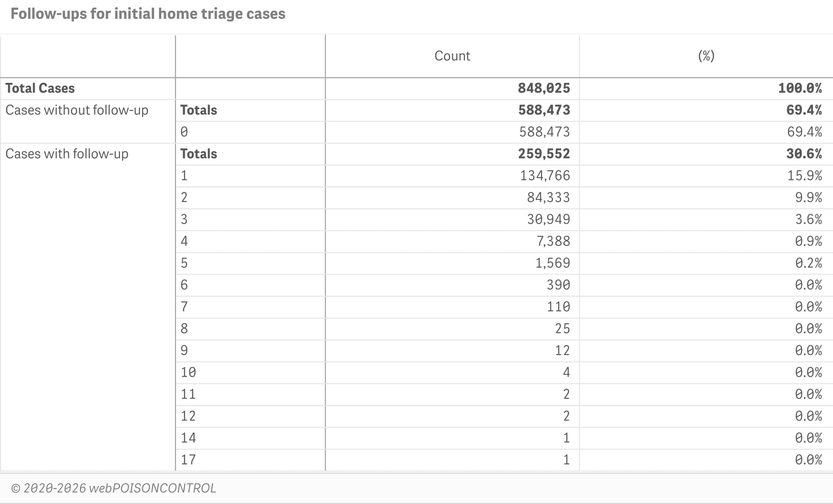This screenshot has width=833, height=504.
Task: Select the 588,473 count for zero follow-ups
Action: (545, 132)
